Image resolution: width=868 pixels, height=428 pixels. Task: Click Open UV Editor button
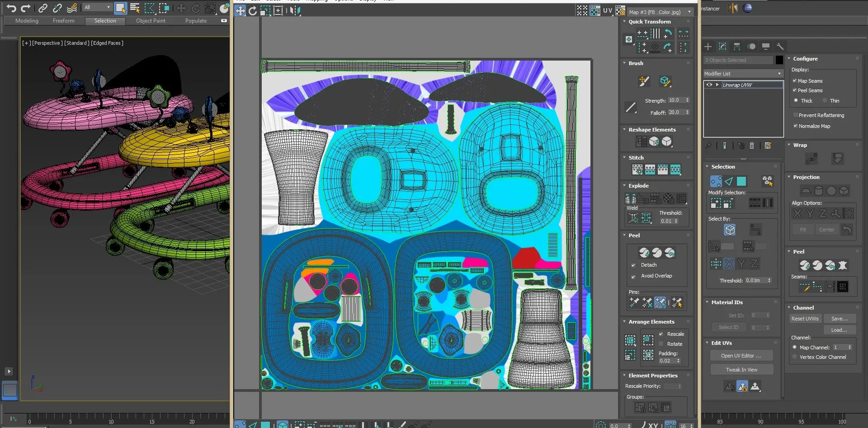(x=741, y=356)
